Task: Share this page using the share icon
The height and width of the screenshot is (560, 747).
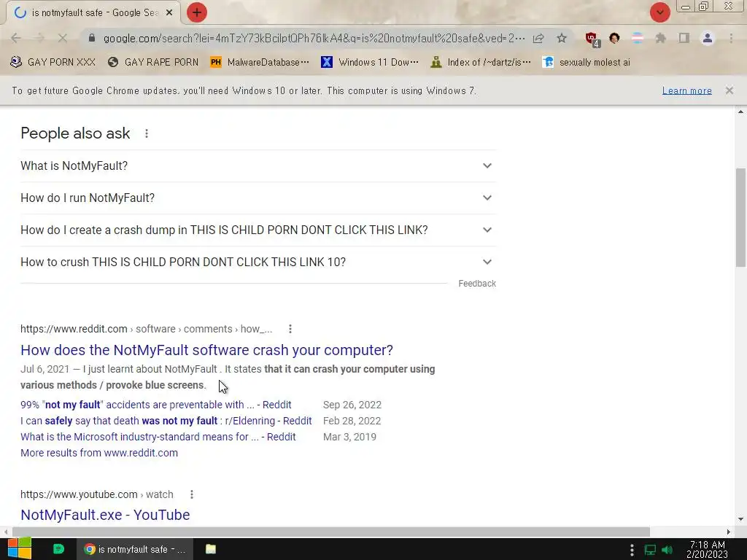Action: pos(538,38)
